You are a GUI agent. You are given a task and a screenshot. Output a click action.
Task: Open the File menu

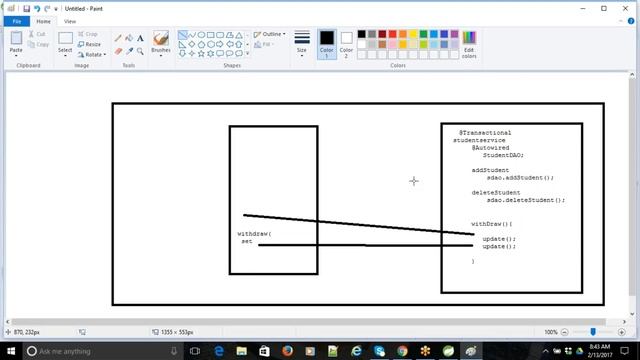tap(17, 21)
